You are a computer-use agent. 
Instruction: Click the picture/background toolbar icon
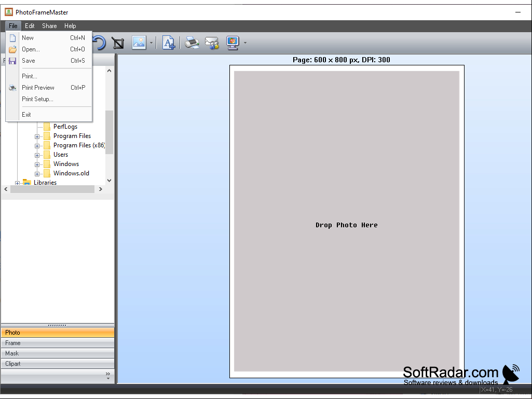tap(139, 43)
